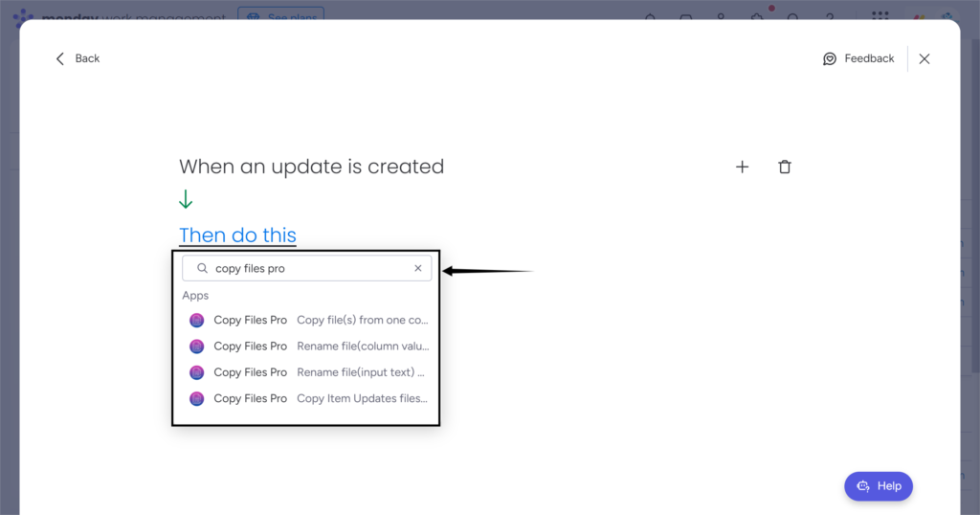The width and height of the screenshot is (980, 515).
Task: Click the app icon beside 'Copy Item Updates files'
Action: [x=197, y=399]
